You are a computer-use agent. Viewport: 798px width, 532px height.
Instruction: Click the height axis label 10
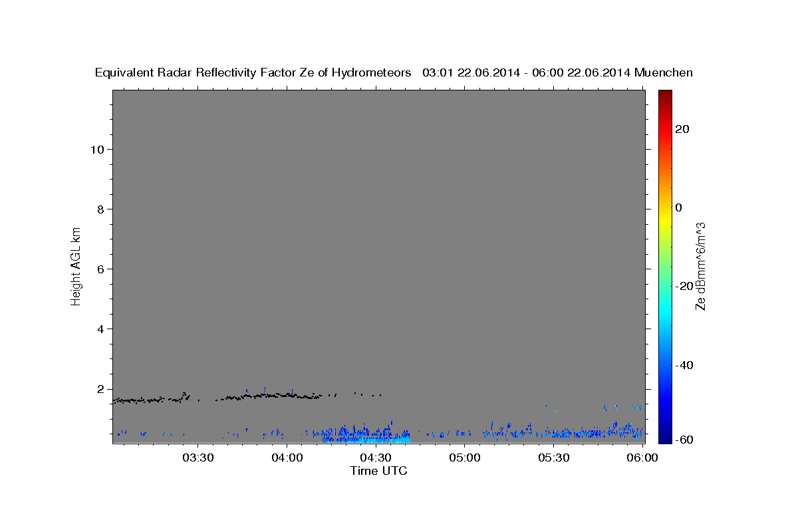(x=98, y=150)
